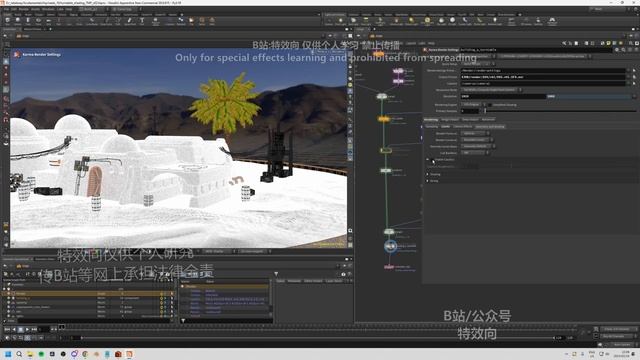Add the Gamepad Camera from the shelf

tap(552, 21)
